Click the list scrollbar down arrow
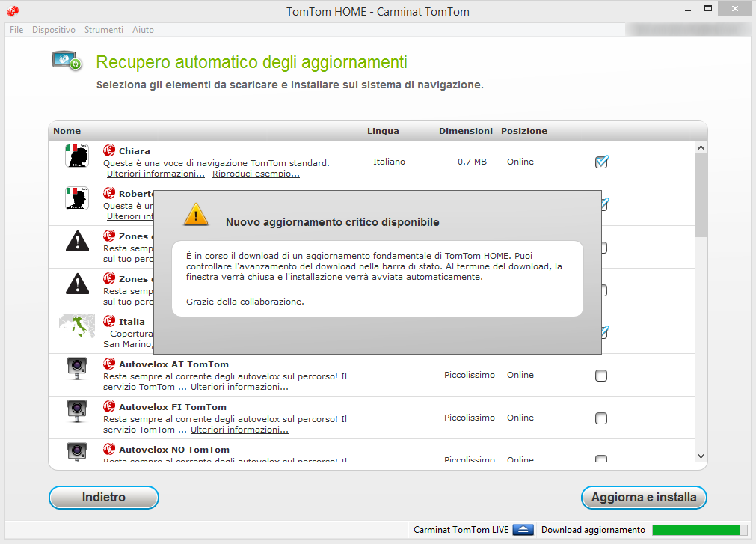 [x=701, y=456]
